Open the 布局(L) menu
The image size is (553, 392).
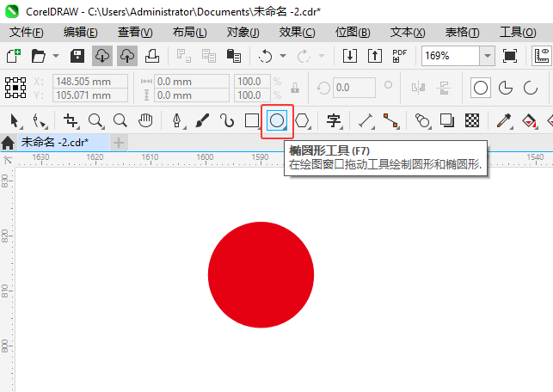tap(189, 33)
